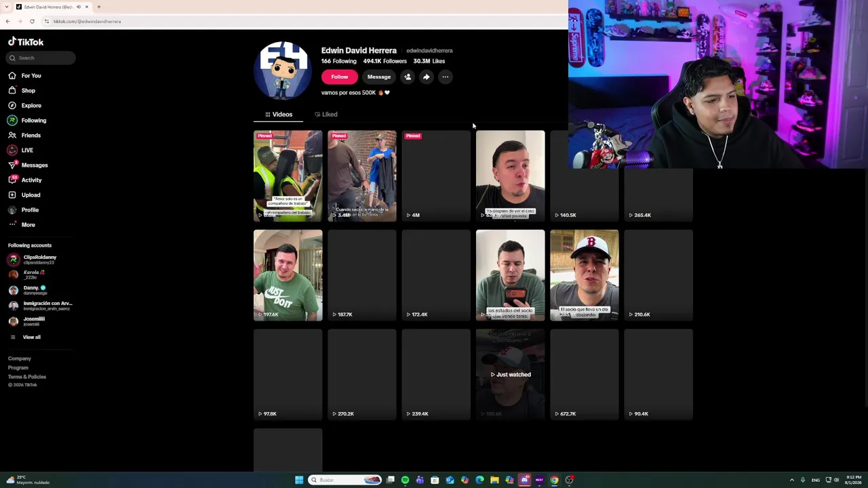Open the TikTok Shop page
The image size is (868, 488).
coord(22,90)
